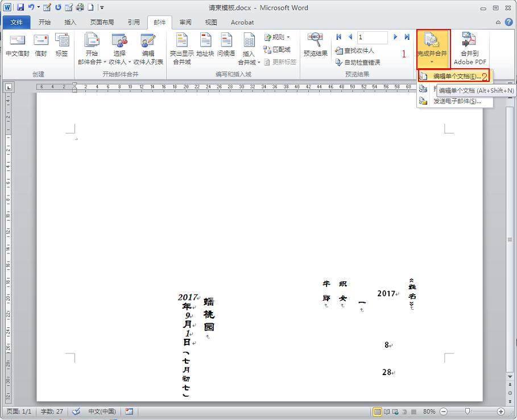Screen dimensions: 517x420
Task: Go to next record arrow
Action: 395,37
